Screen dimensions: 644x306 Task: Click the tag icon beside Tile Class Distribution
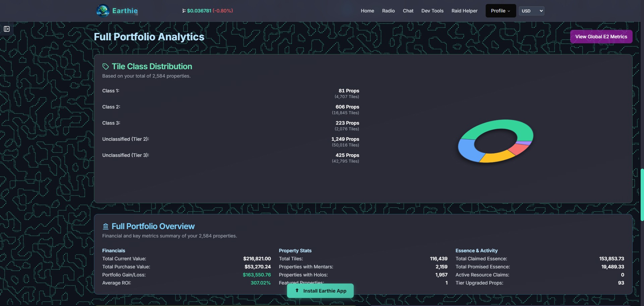[x=106, y=67]
